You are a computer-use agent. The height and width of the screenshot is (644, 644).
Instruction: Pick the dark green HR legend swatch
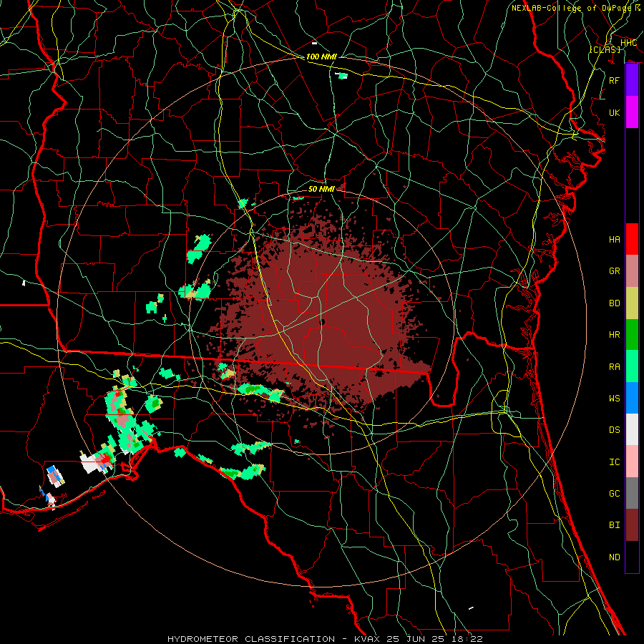632,335
